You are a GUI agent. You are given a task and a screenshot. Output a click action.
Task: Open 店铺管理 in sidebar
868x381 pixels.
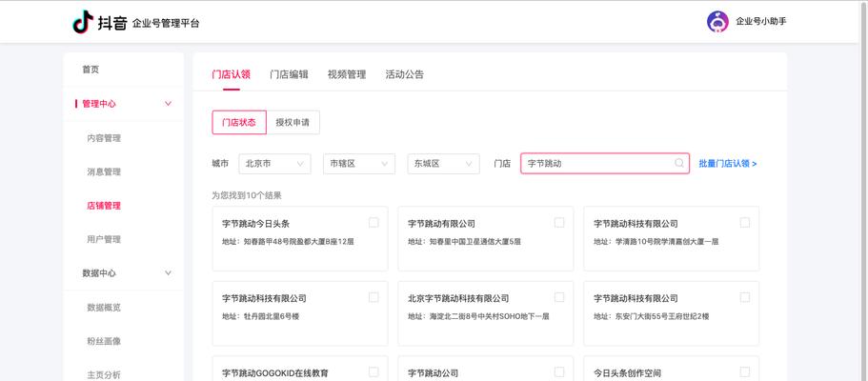[104, 206]
